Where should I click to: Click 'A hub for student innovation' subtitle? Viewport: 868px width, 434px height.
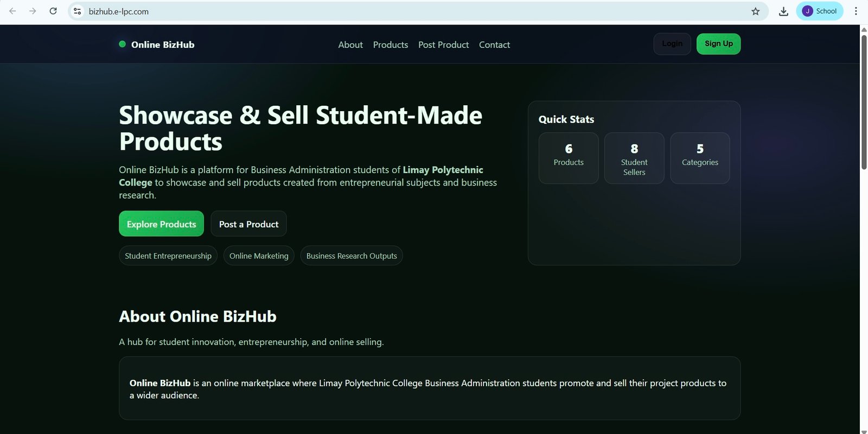click(x=251, y=342)
